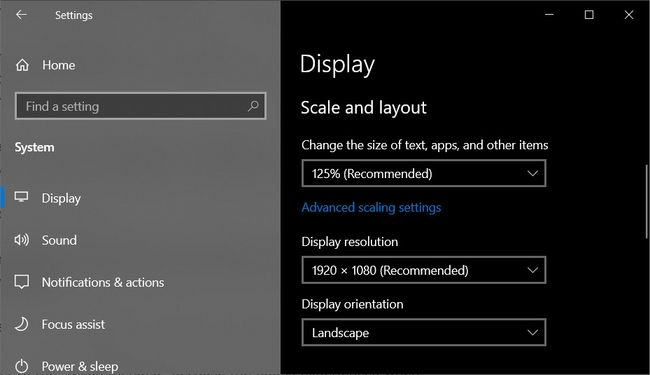This screenshot has height=375, width=650.
Task: Go to Home settings page
Action: coord(58,65)
